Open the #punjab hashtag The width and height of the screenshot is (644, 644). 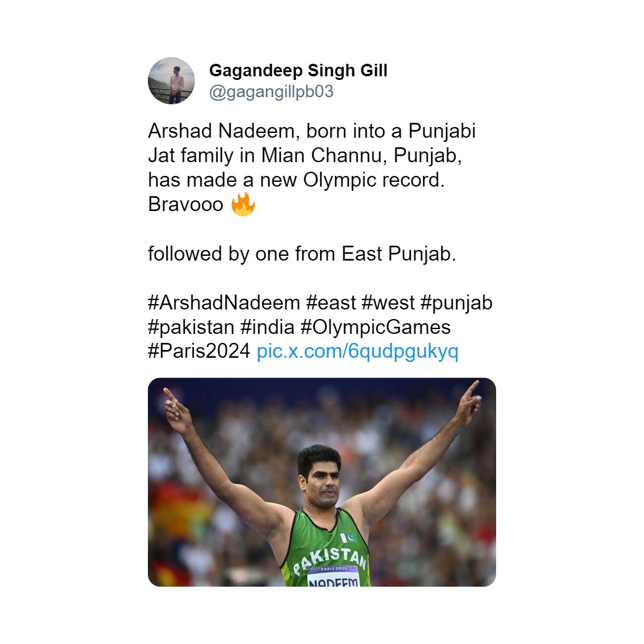(x=456, y=303)
